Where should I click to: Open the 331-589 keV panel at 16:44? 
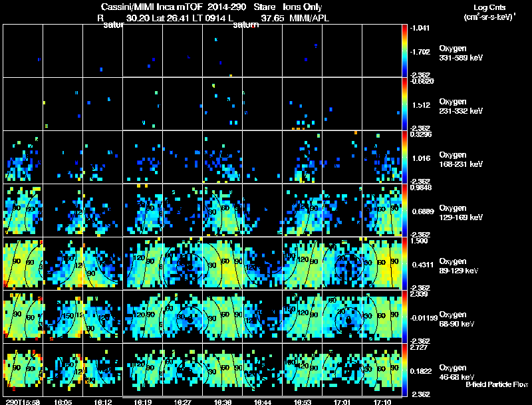click(262, 51)
